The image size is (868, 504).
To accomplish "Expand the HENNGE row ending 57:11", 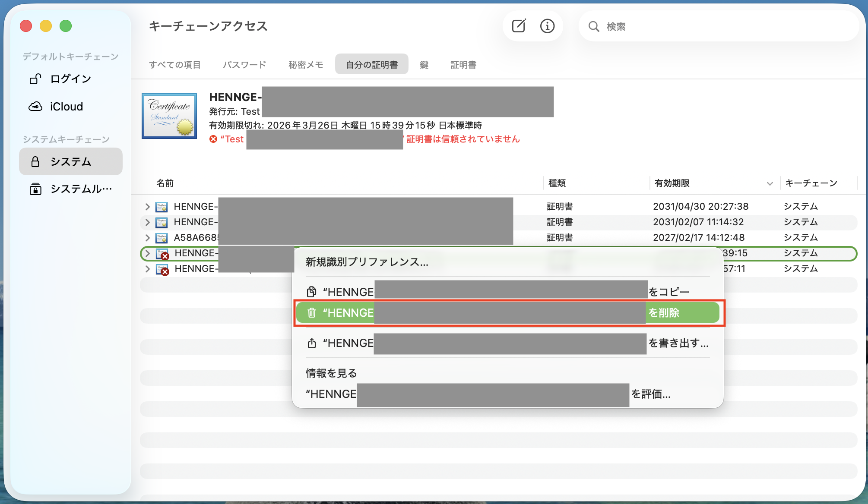I will click(147, 269).
